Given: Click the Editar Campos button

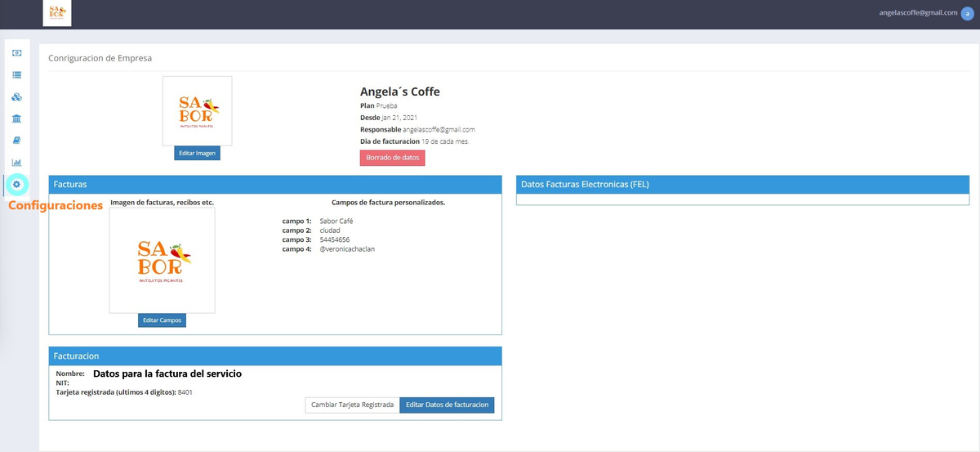Looking at the screenshot, I should [162, 320].
